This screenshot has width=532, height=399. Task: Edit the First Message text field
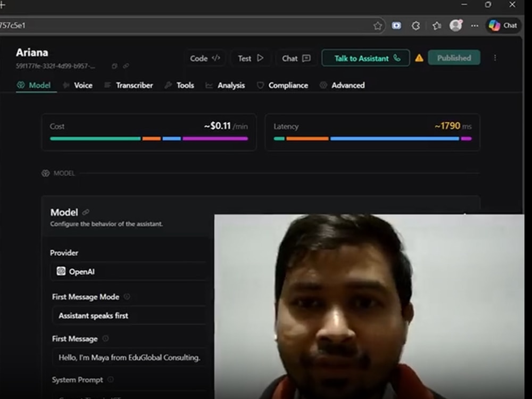pos(129,358)
